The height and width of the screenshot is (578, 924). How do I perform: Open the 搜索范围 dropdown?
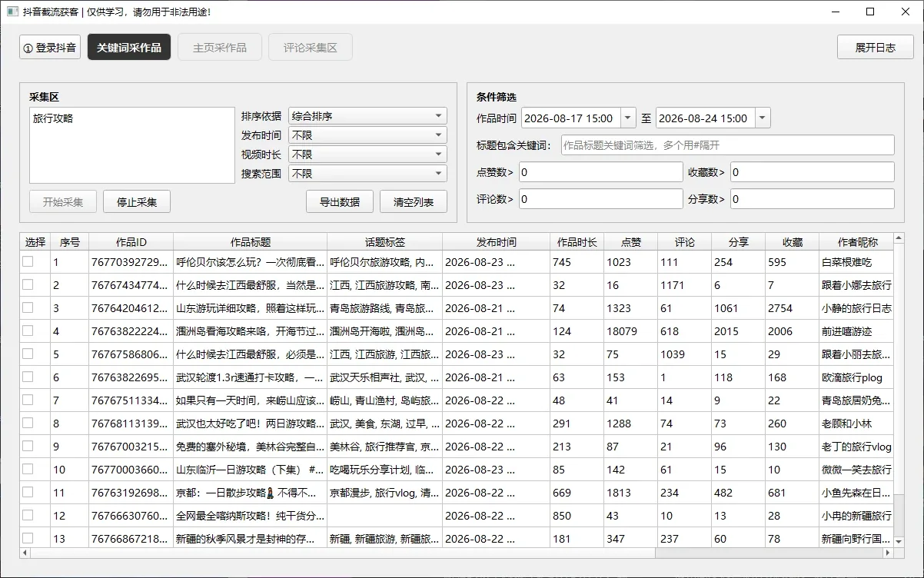pos(367,174)
